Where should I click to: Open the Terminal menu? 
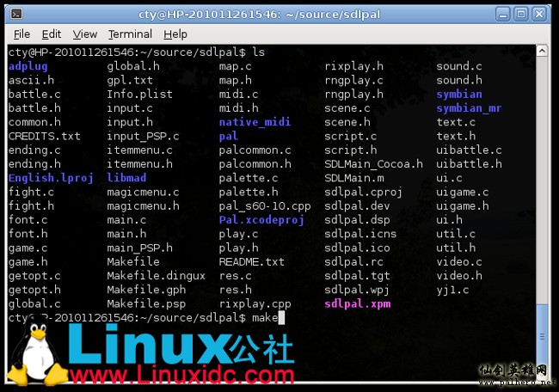pos(130,34)
